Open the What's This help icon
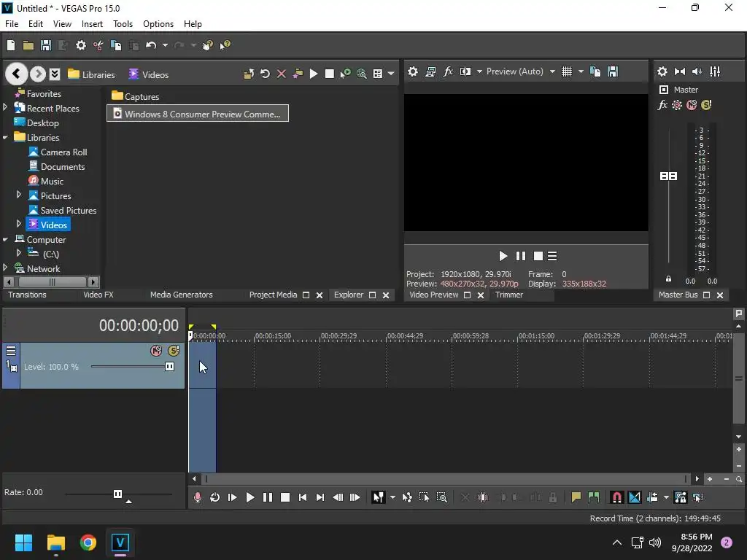The image size is (747, 560). [225, 45]
